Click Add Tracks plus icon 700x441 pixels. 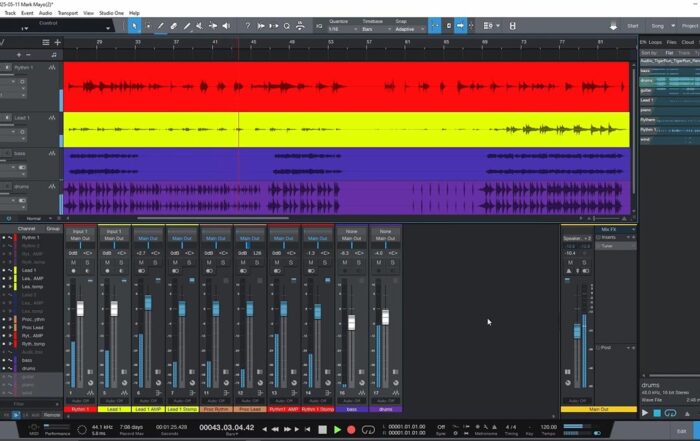point(58,42)
